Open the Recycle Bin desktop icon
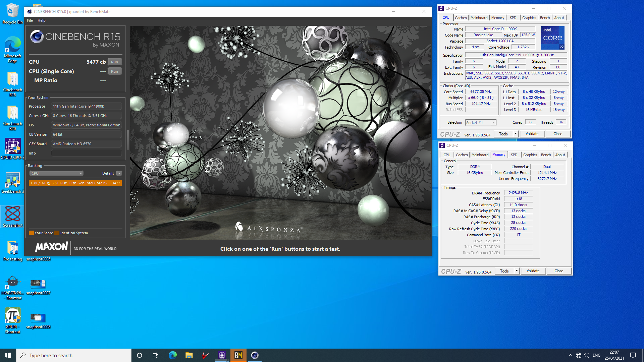The width and height of the screenshot is (644, 362). tap(12, 14)
